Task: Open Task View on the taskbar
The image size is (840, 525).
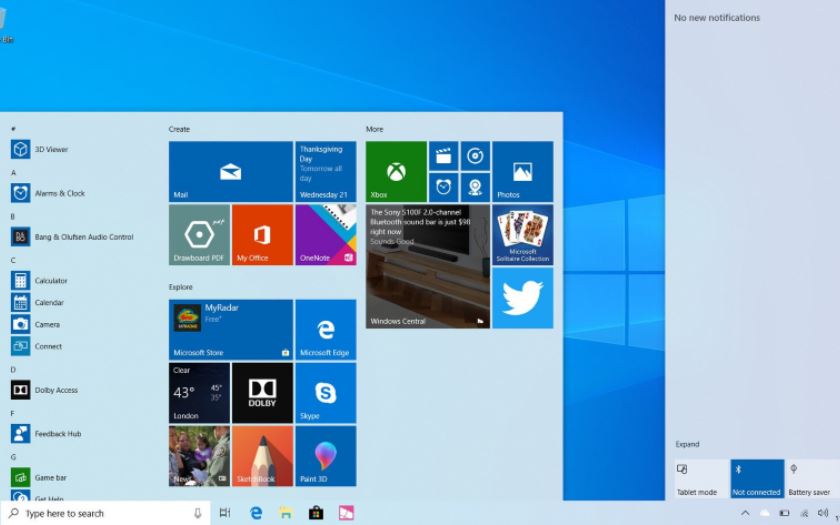Action: [x=225, y=513]
